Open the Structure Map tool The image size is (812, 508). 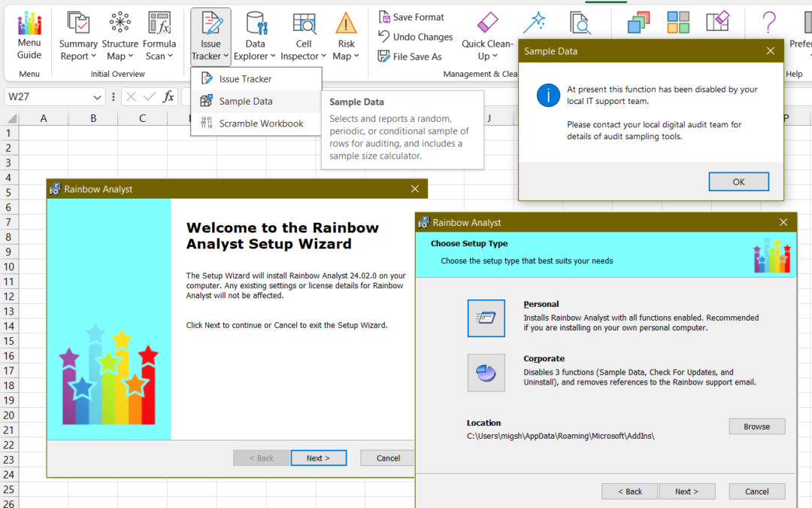click(x=120, y=34)
